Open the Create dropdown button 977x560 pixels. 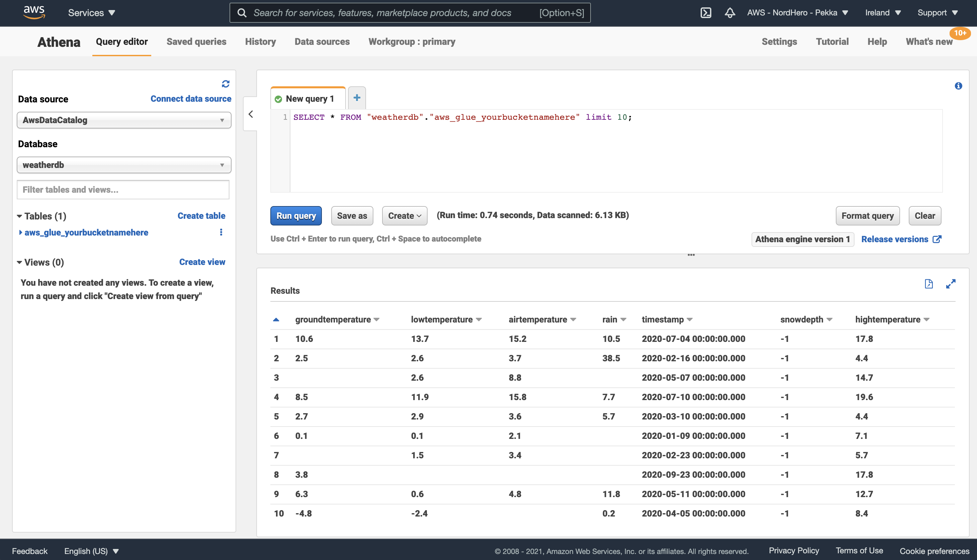coord(404,215)
